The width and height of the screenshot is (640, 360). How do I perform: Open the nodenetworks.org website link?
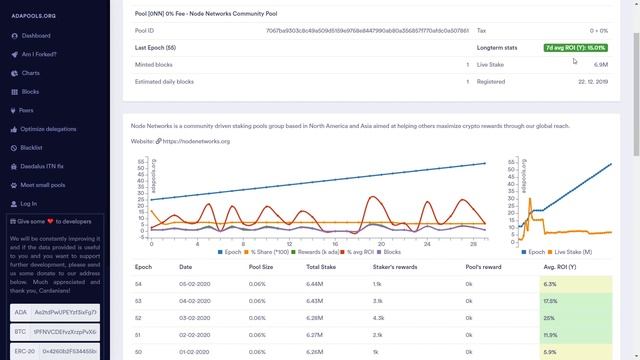[x=196, y=141]
